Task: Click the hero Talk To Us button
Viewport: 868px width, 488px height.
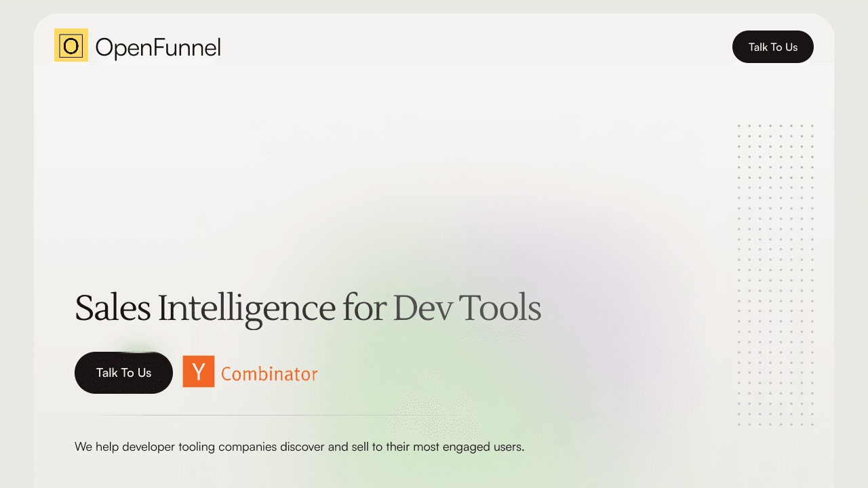Action: point(123,373)
